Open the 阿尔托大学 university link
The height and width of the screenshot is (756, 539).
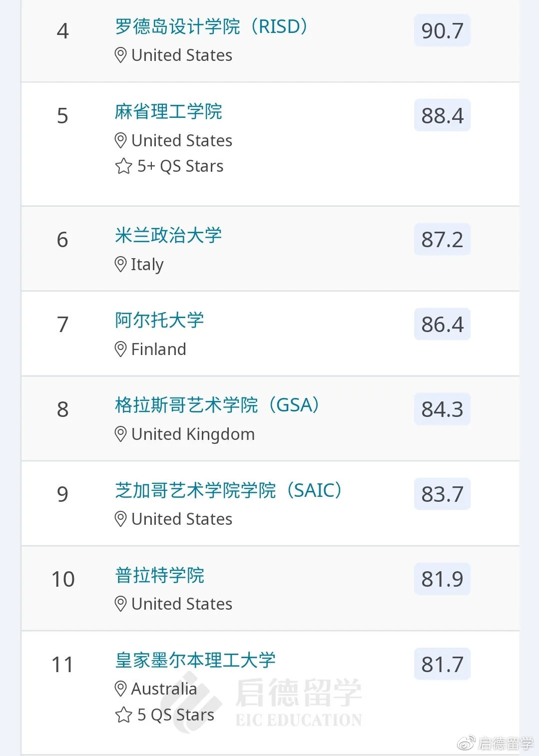159,320
